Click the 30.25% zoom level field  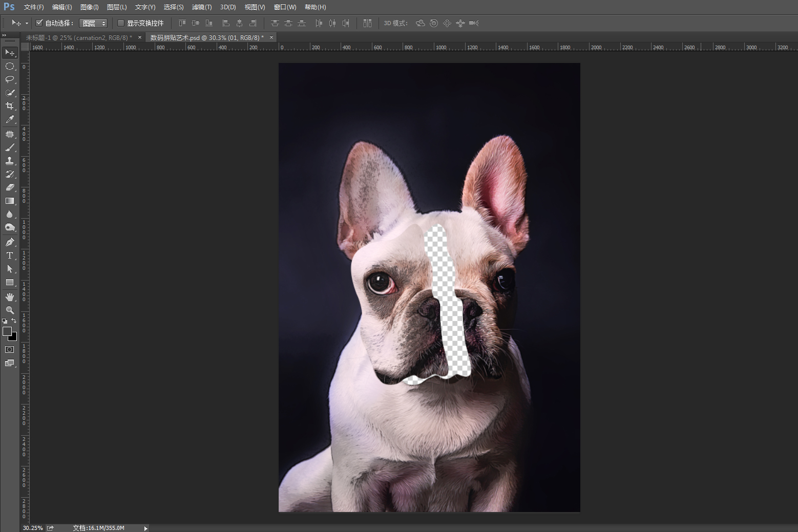33,528
